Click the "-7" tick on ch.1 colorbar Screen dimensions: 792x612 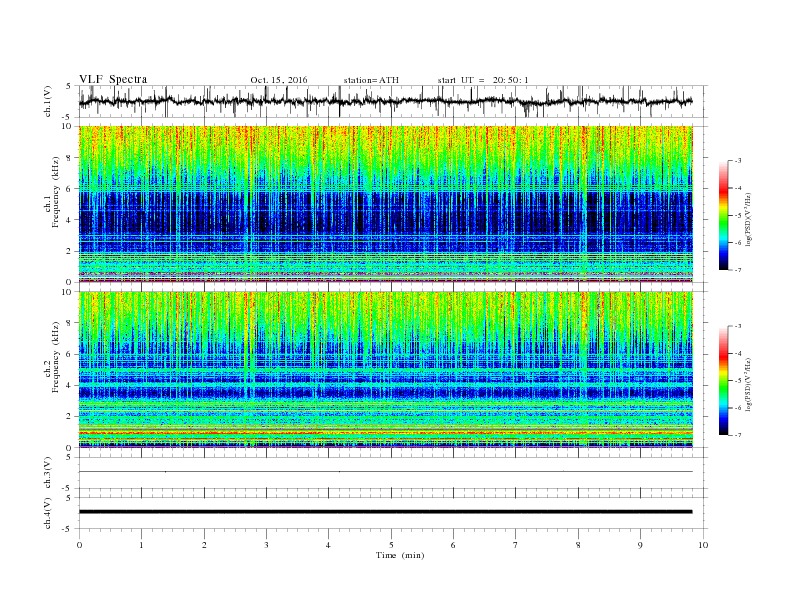738,270
